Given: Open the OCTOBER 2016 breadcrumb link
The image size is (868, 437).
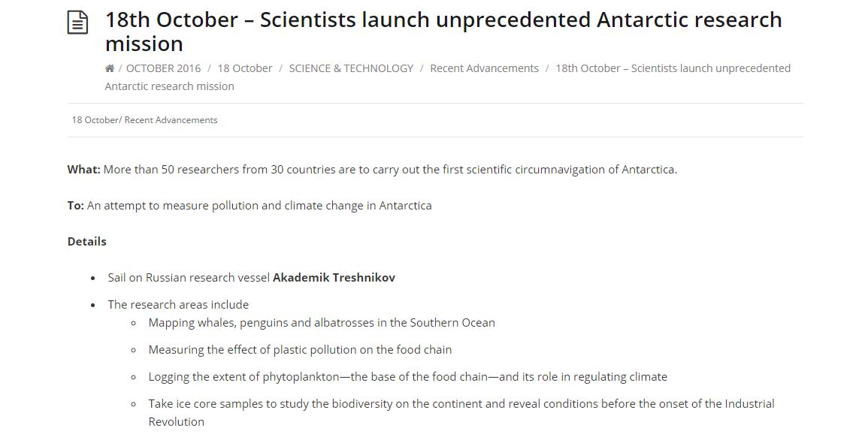Looking at the screenshot, I should (x=163, y=68).
